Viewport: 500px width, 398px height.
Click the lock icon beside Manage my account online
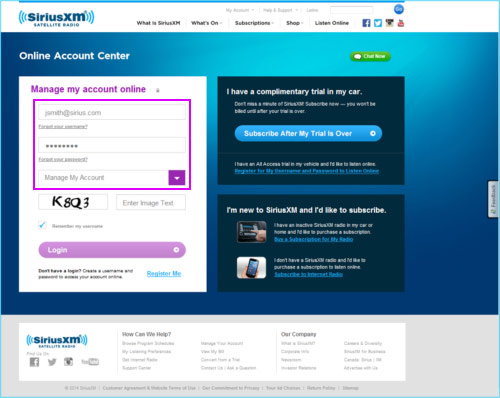pos(158,90)
